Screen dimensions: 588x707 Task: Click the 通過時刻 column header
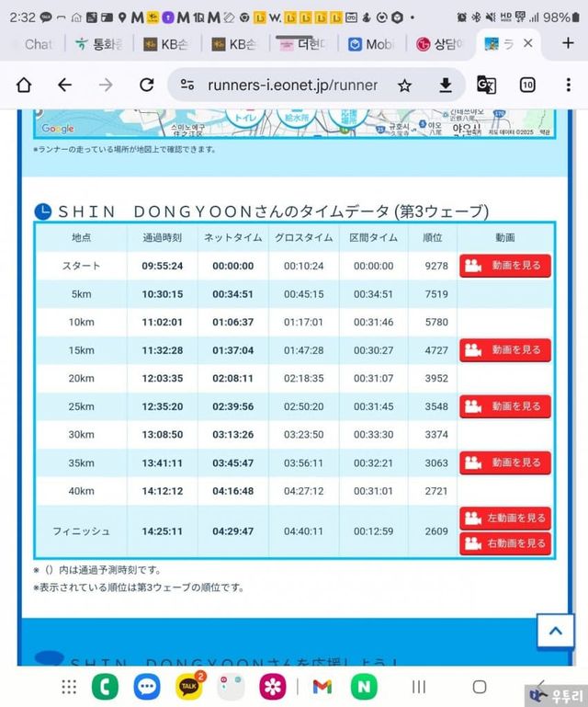tap(163, 237)
